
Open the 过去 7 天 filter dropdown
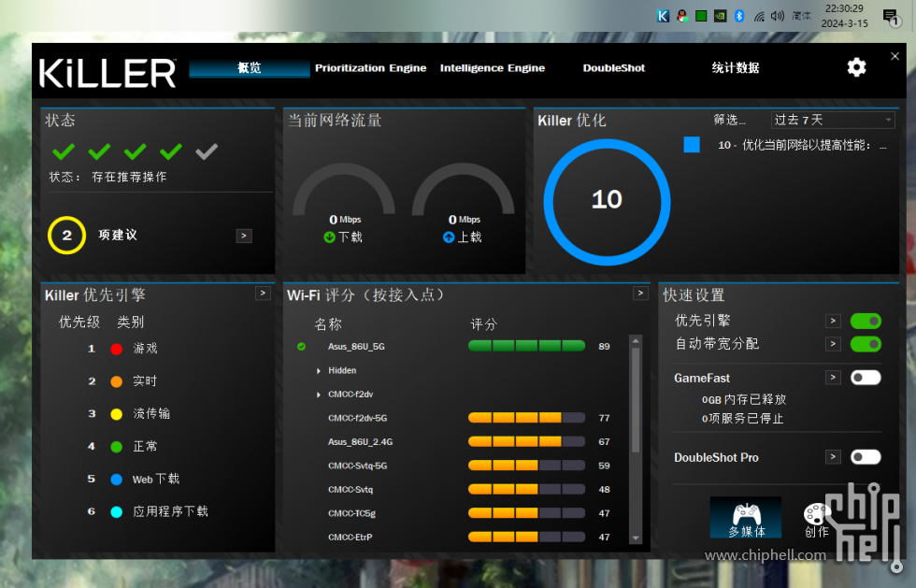[x=833, y=120]
